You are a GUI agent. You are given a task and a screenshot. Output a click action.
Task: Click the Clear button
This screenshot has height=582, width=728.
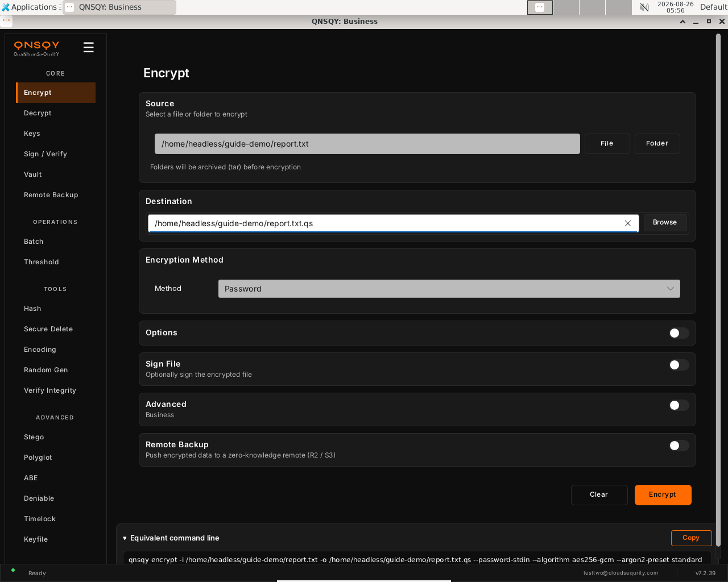pyautogui.click(x=599, y=495)
